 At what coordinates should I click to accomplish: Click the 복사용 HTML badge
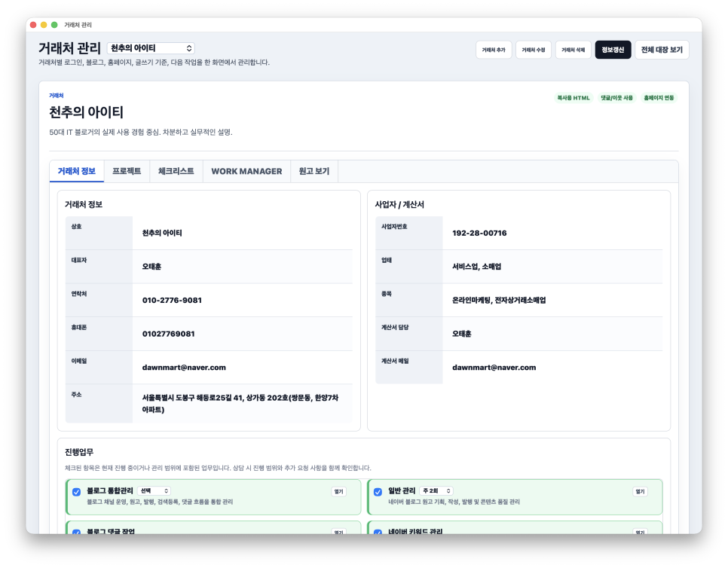tap(574, 98)
